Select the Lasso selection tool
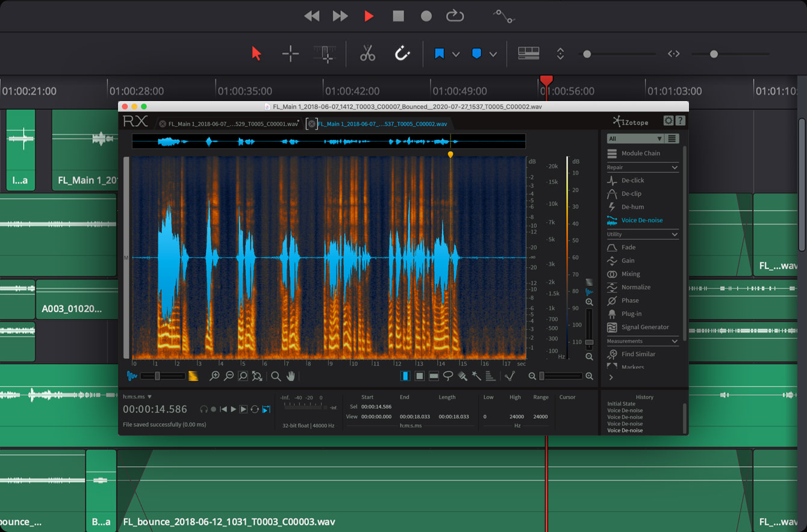807x532 pixels. click(x=449, y=376)
